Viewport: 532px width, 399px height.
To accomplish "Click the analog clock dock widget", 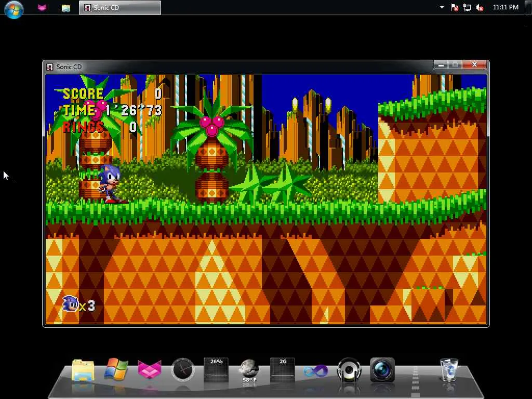I will click(183, 369).
